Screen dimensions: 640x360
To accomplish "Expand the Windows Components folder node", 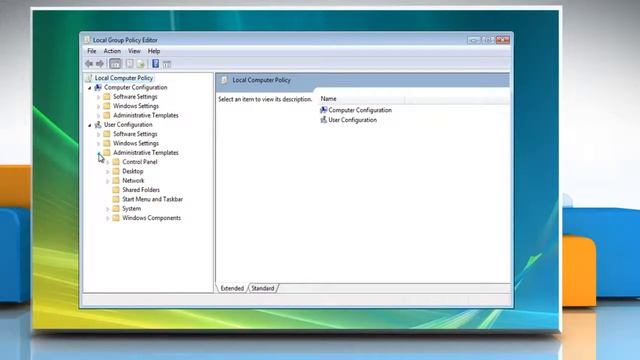I will coord(108,218).
